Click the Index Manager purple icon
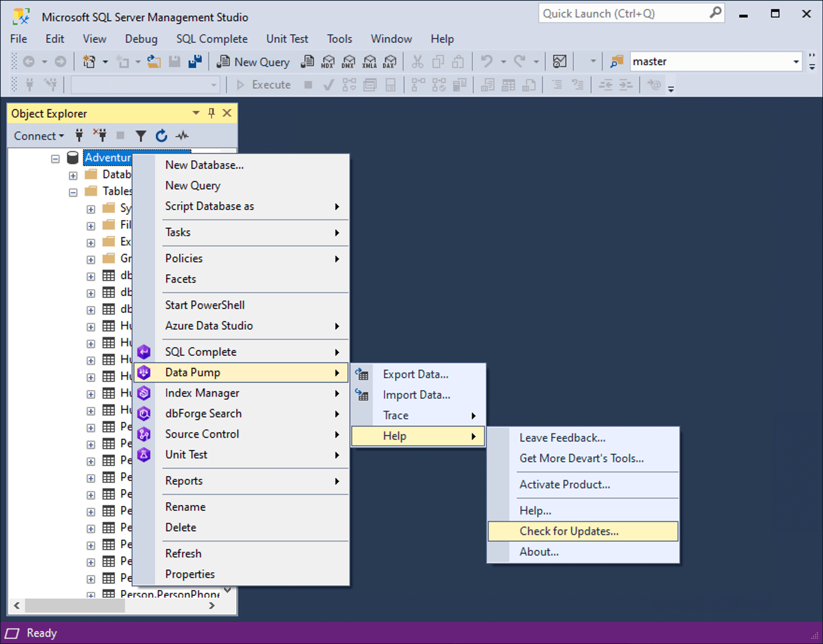This screenshot has width=823, height=644. point(144,393)
